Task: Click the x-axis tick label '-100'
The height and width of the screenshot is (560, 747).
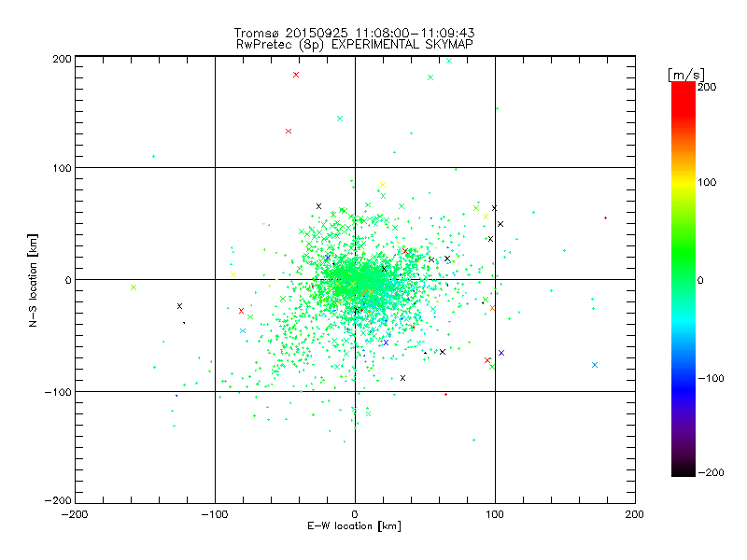Action: pos(215,514)
